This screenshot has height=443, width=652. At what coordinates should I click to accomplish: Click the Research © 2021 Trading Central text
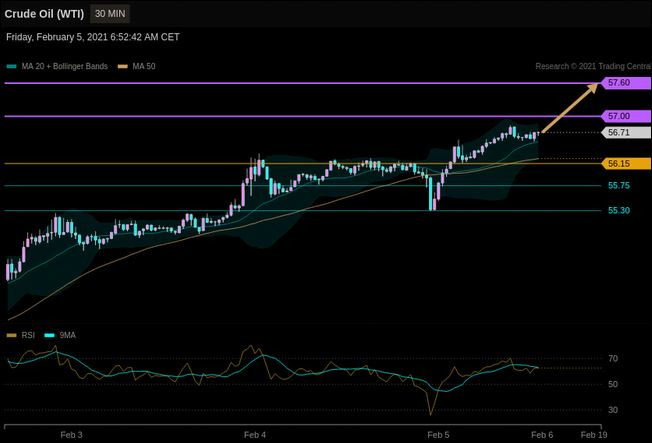[593, 67]
